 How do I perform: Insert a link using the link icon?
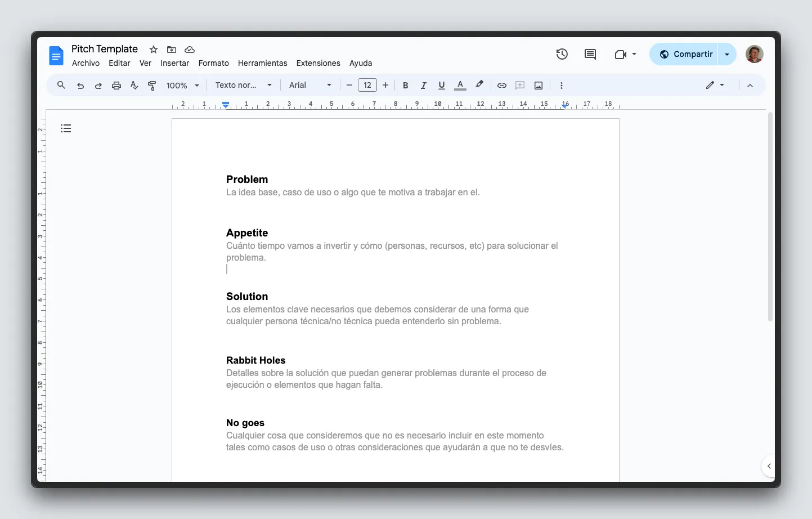pyautogui.click(x=501, y=85)
